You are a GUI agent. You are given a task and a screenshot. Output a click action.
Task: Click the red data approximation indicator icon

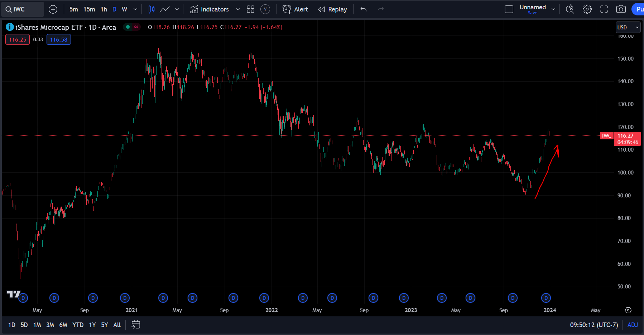coord(136,27)
